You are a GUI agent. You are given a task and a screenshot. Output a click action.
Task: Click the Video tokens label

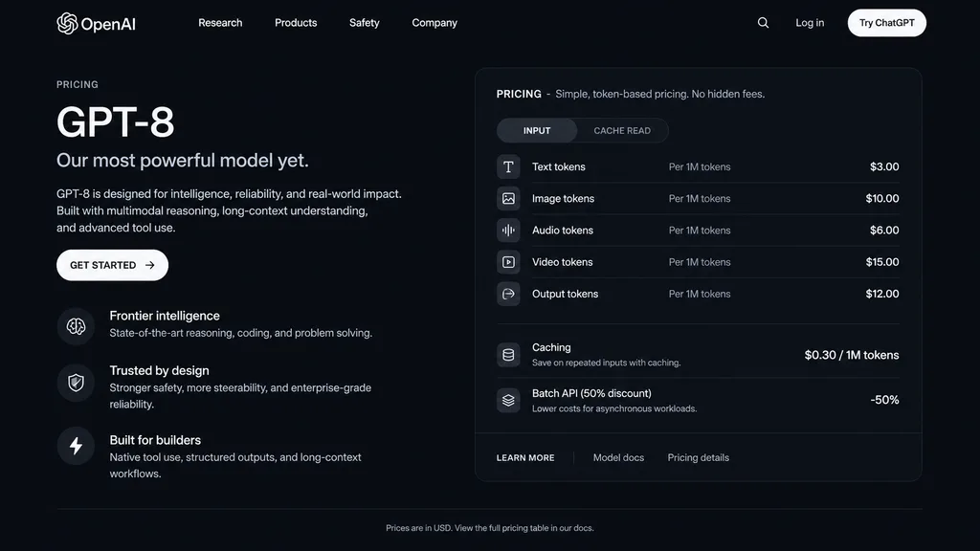(x=562, y=262)
